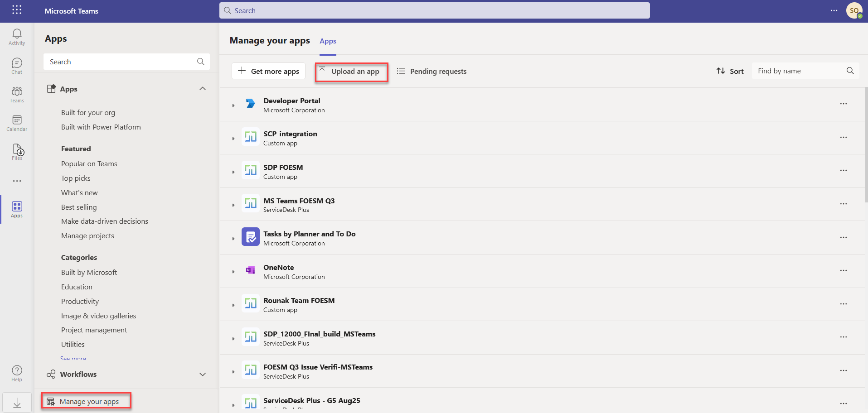Image resolution: width=868 pixels, height=413 pixels.
Task: Click the app launcher waffle icon
Action: pyautogui.click(x=17, y=10)
